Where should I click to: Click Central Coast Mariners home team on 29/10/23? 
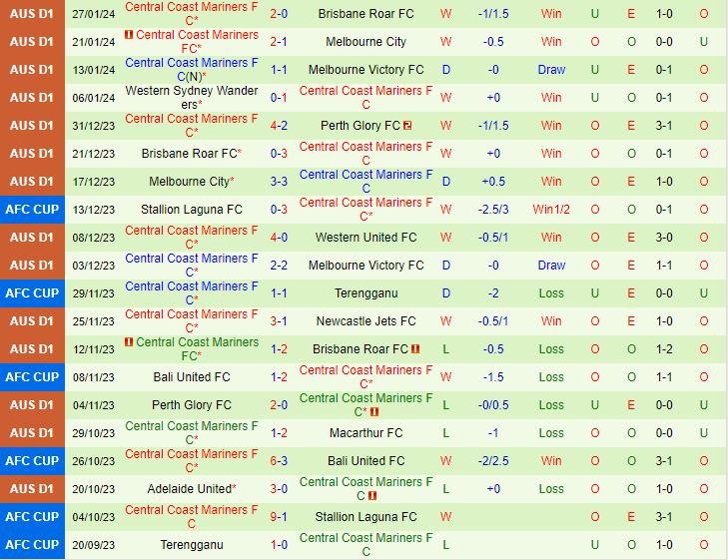[x=192, y=433]
